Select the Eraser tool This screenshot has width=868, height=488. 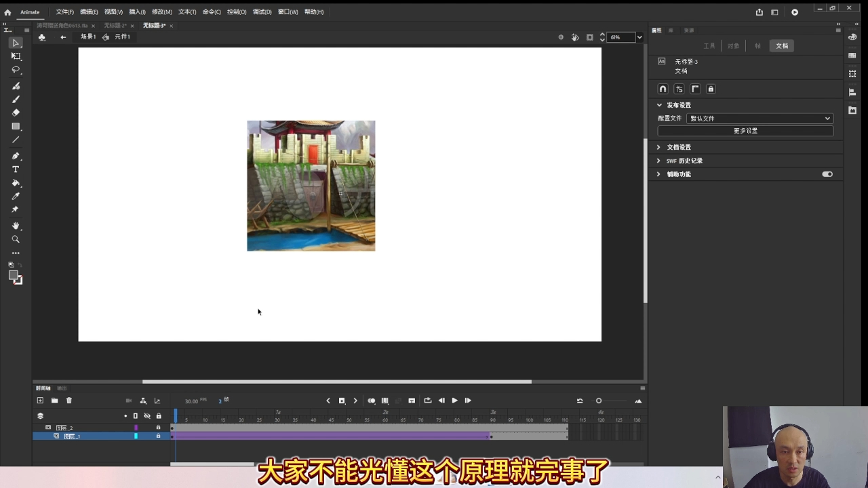coord(16,113)
